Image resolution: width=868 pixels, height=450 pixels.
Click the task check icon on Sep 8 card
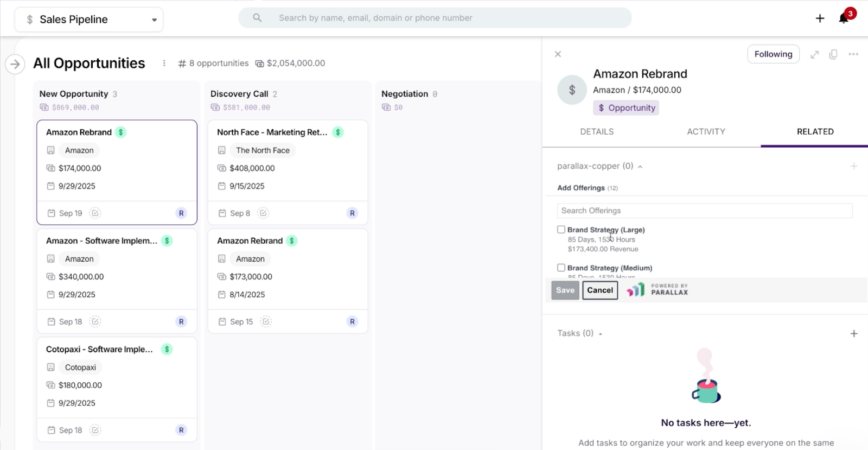[x=263, y=213]
